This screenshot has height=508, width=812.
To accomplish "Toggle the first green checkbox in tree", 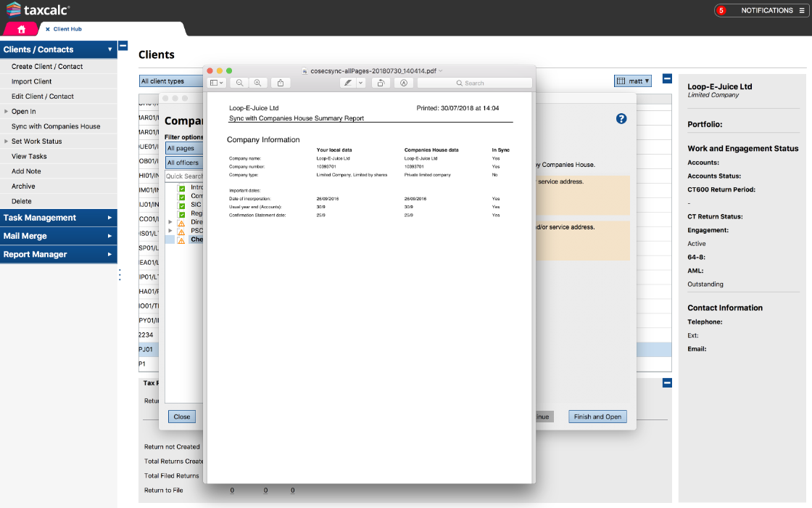I will coord(181,188).
